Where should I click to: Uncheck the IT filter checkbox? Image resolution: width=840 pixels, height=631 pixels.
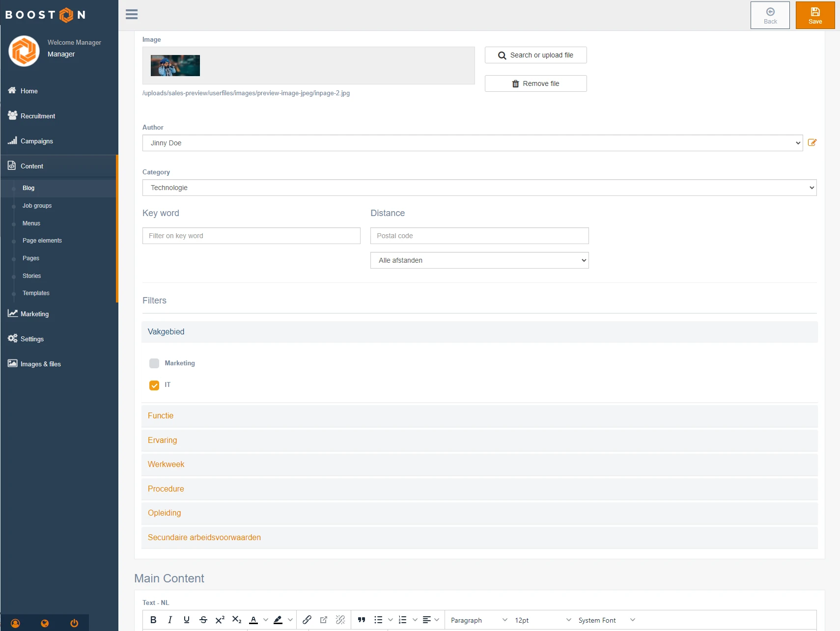click(154, 385)
